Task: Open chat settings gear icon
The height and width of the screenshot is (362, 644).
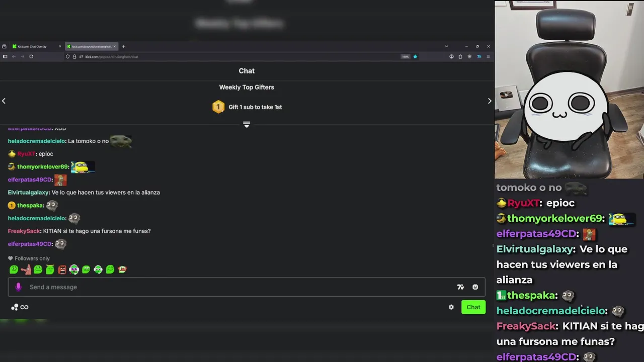Action: point(451,307)
